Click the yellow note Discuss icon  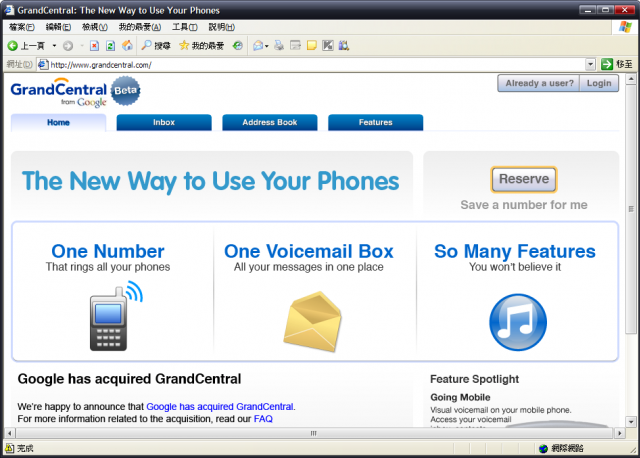(x=312, y=45)
